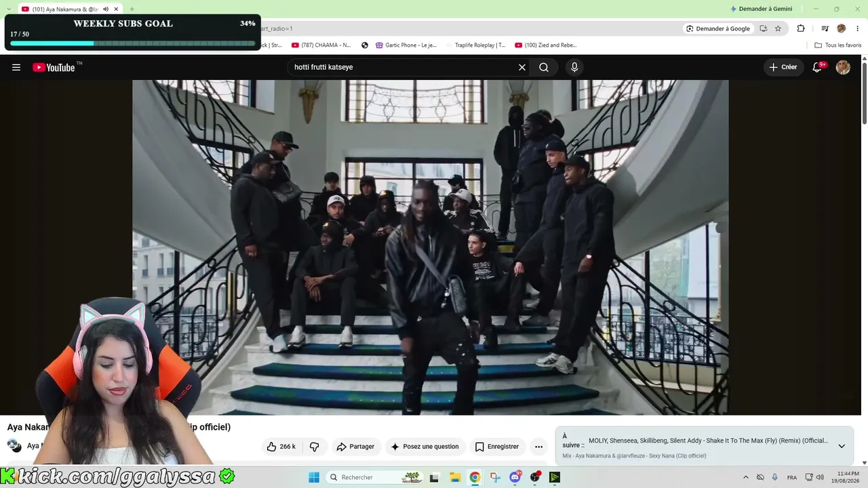Viewport: 868px width, 488px height.
Task: Open Tous les favoris folder
Action: (x=838, y=45)
